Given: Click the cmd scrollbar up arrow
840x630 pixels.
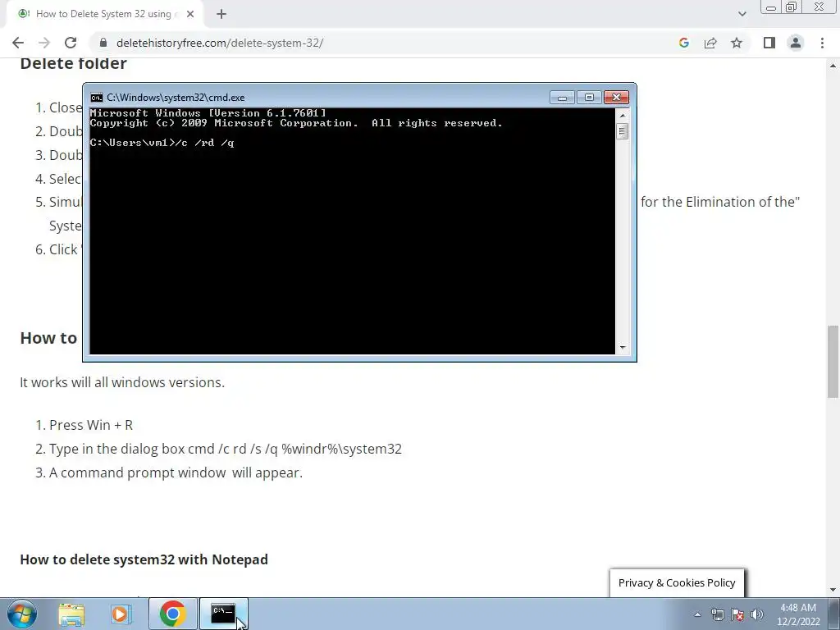Looking at the screenshot, I should (622, 115).
